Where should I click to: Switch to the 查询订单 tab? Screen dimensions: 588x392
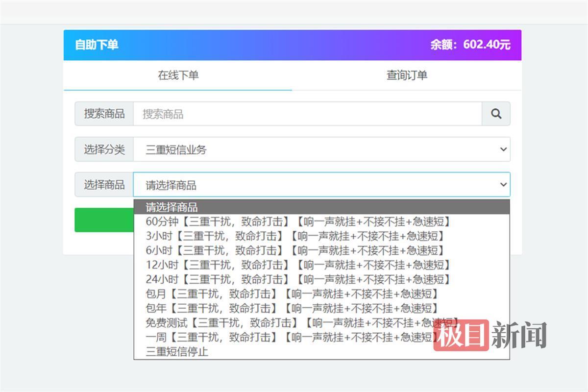point(407,75)
